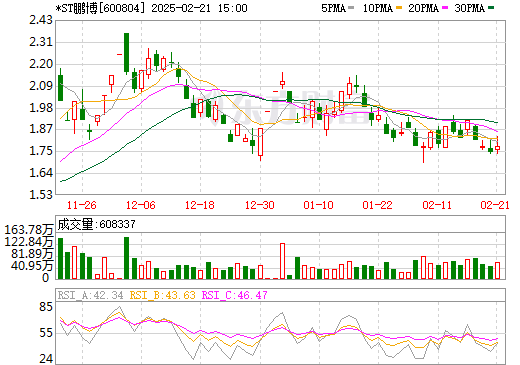Select the 12-30 date axis label
The height and width of the screenshot is (365, 520).
(x=260, y=205)
